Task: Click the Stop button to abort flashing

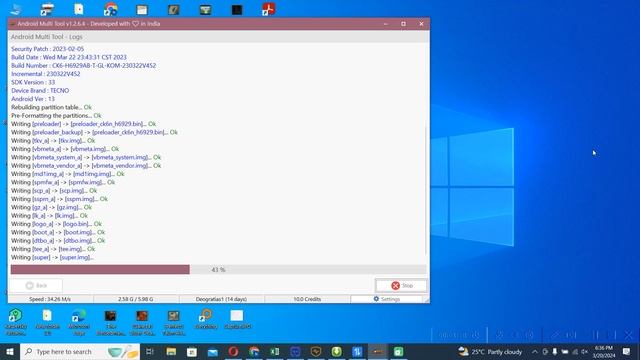Action: [401, 285]
